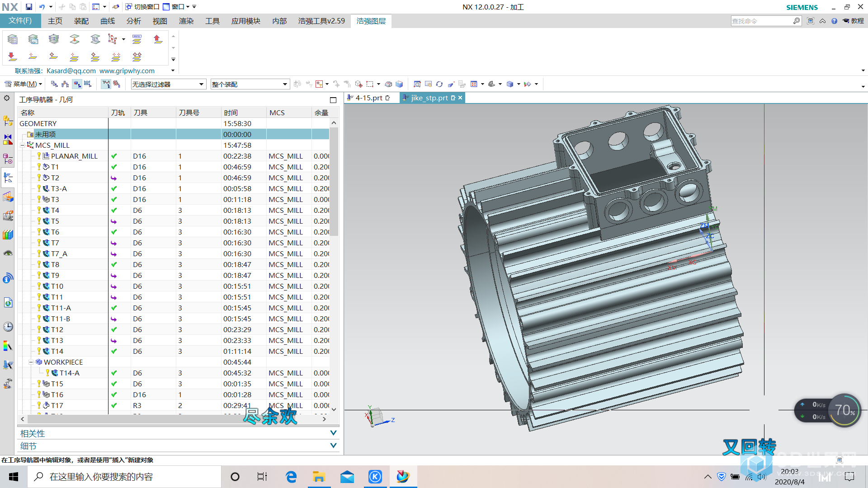Click the Help question mark icon
The width and height of the screenshot is (868, 488).
click(834, 21)
